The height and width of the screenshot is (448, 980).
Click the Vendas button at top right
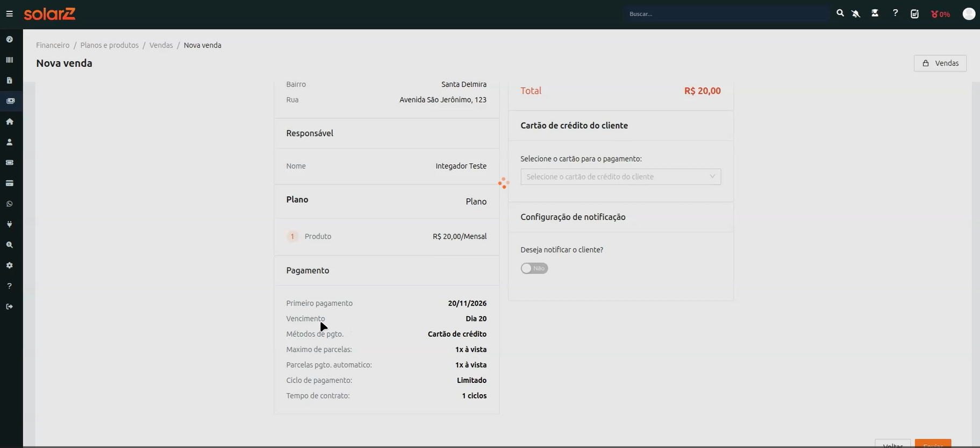coord(940,63)
